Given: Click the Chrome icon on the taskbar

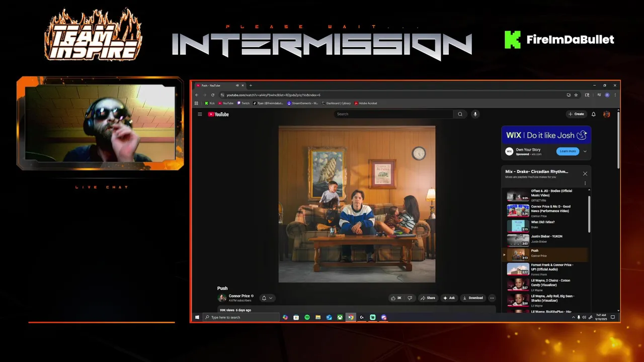Looking at the screenshot, I should click(x=351, y=317).
